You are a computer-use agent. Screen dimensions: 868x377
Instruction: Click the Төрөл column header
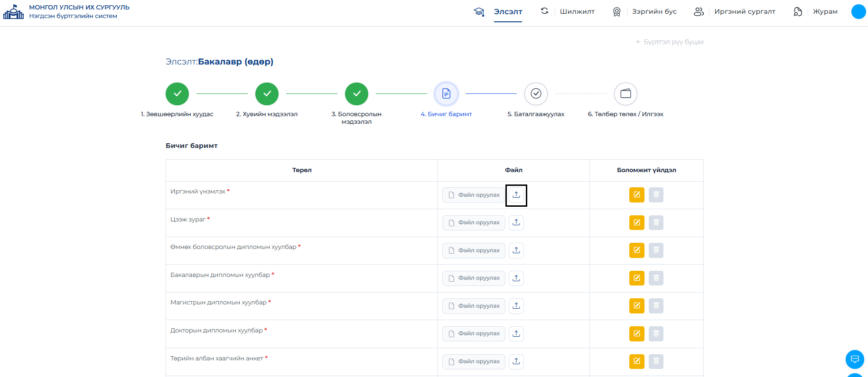(x=302, y=170)
